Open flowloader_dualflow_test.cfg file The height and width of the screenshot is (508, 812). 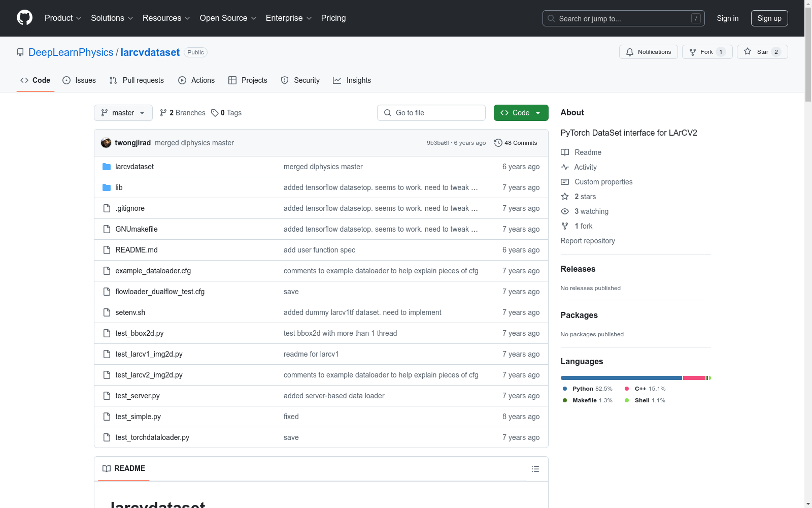tap(160, 292)
